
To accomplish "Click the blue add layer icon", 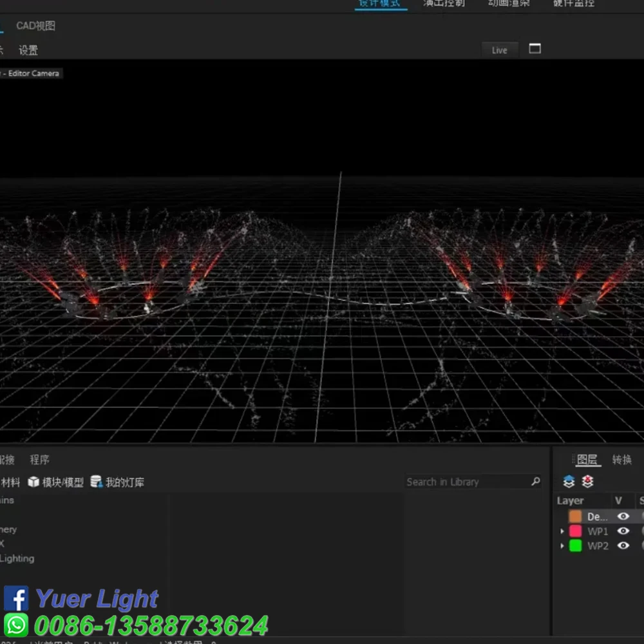I will pos(569,481).
